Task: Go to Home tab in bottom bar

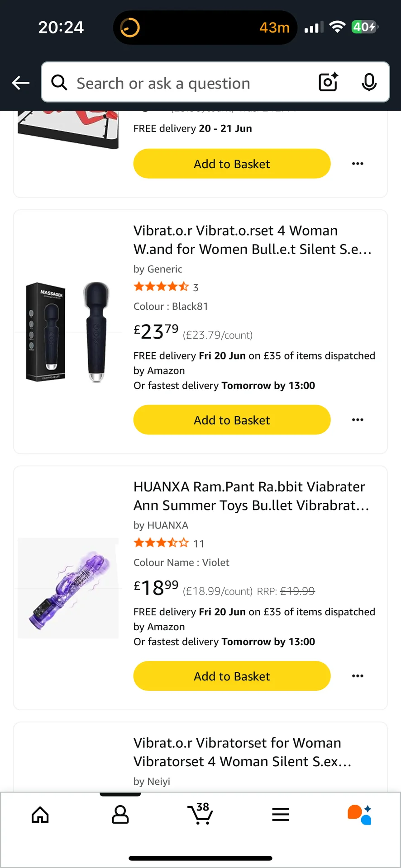Action: click(40, 815)
